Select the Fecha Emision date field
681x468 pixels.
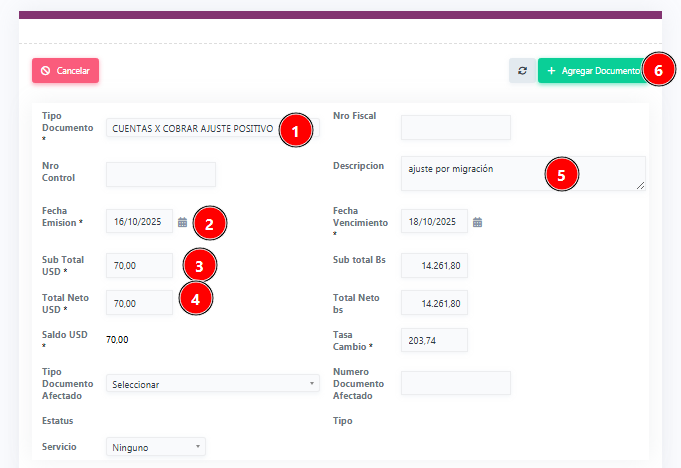[x=139, y=222]
